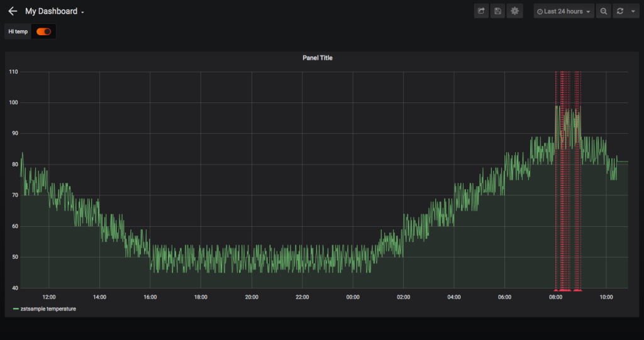
Task: Open the Panel Title menu
Action: pos(318,58)
